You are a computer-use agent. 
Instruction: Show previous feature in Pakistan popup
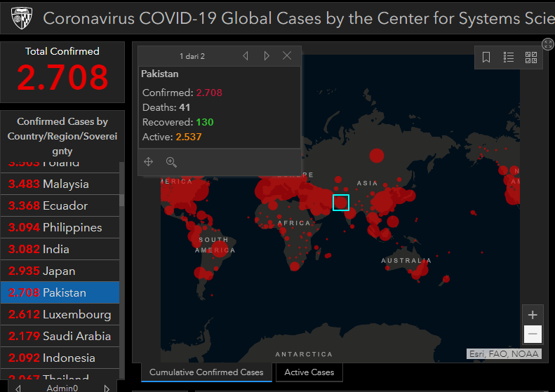pyautogui.click(x=246, y=55)
